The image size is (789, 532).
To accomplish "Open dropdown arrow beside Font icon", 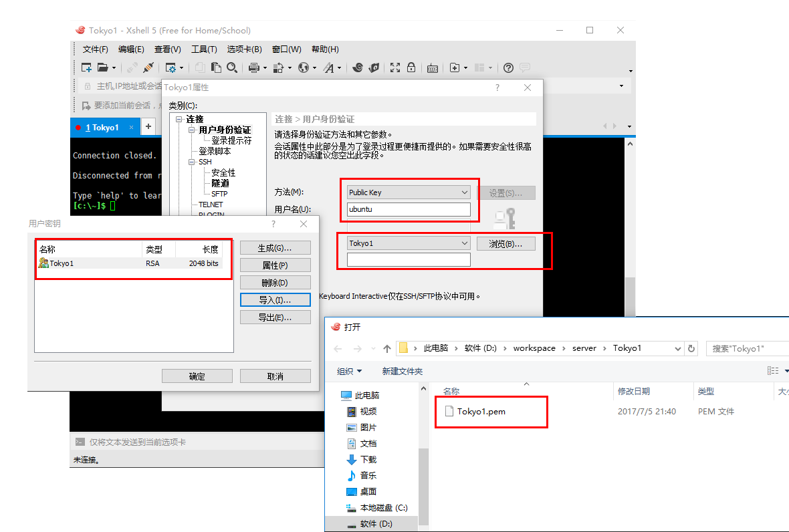I will click(x=339, y=68).
